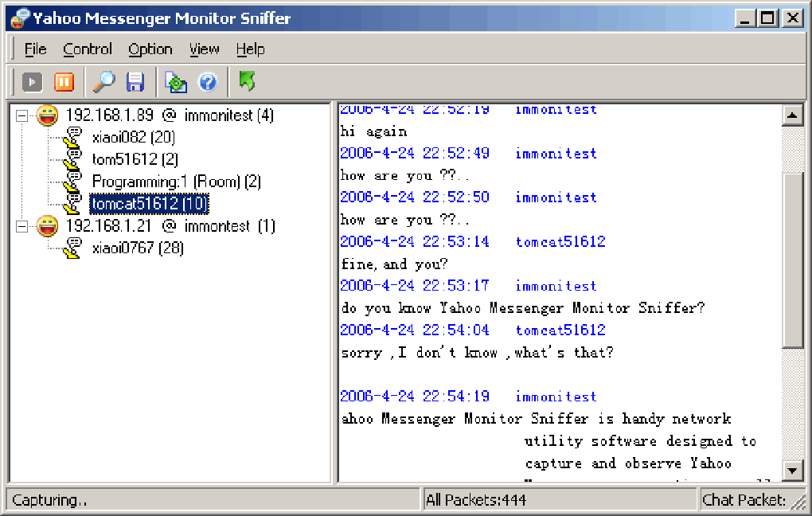The height and width of the screenshot is (516, 812).
Task: Click the chat icon beside xiaoi082
Action: [x=72, y=137]
